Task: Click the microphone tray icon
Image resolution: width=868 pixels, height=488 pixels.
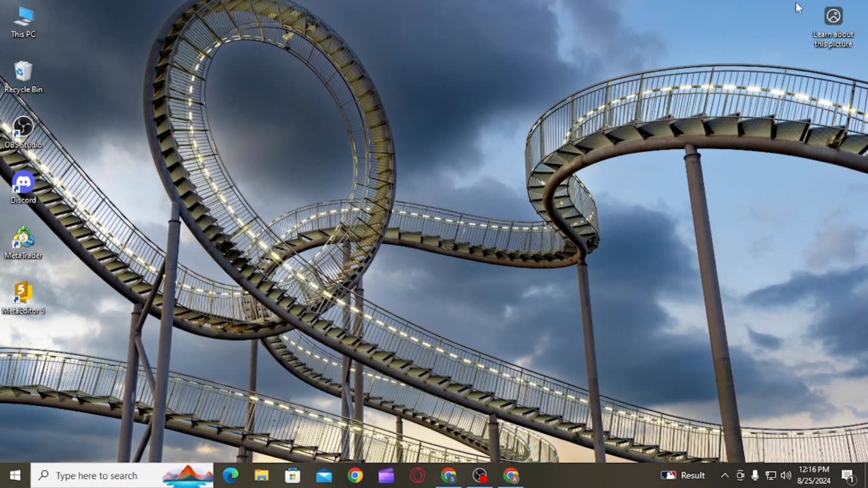Action: point(755,476)
